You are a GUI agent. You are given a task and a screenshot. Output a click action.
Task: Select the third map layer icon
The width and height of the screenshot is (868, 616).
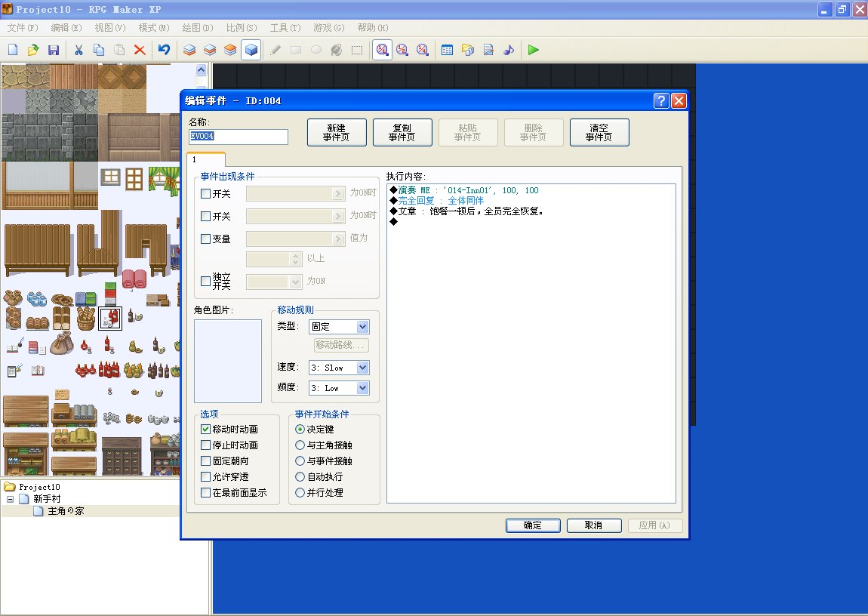pyautogui.click(x=230, y=50)
